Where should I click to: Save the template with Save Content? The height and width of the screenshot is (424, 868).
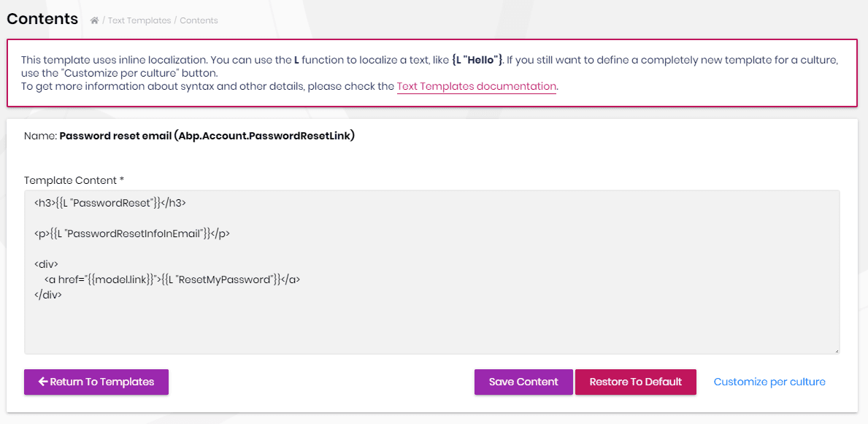(523, 382)
